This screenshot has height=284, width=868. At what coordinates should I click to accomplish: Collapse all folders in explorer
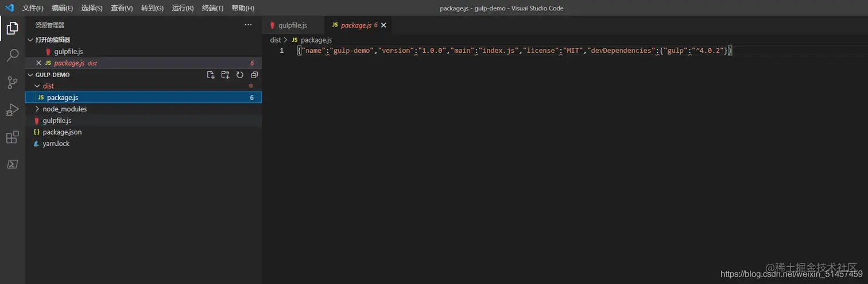(x=254, y=75)
